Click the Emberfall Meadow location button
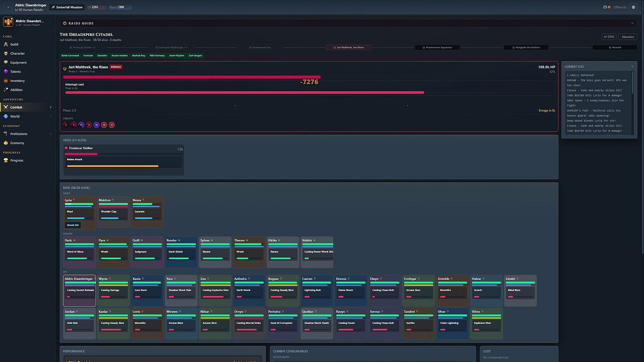The image size is (644, 362). pyautogui.click(x=67, y=7)
